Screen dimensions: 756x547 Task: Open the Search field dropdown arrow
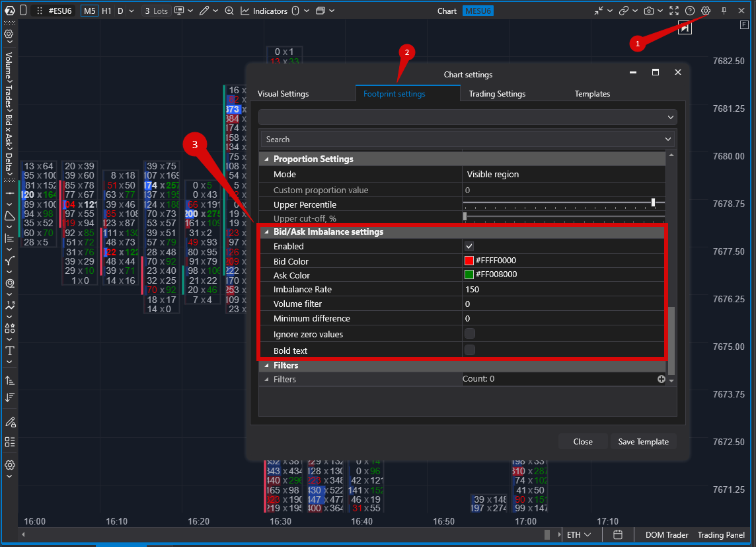point(667,140)
